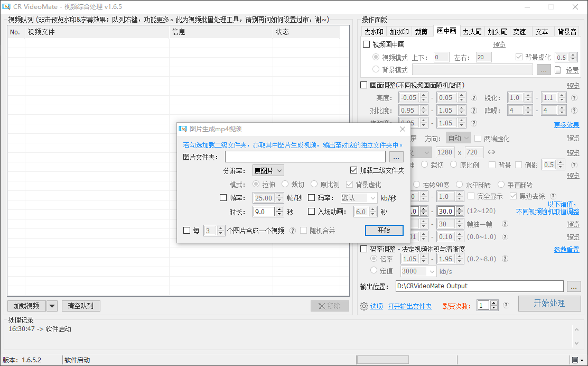
Task: Open the 分辨率 dropdown showing 原图片
Action: click(268, 170)
